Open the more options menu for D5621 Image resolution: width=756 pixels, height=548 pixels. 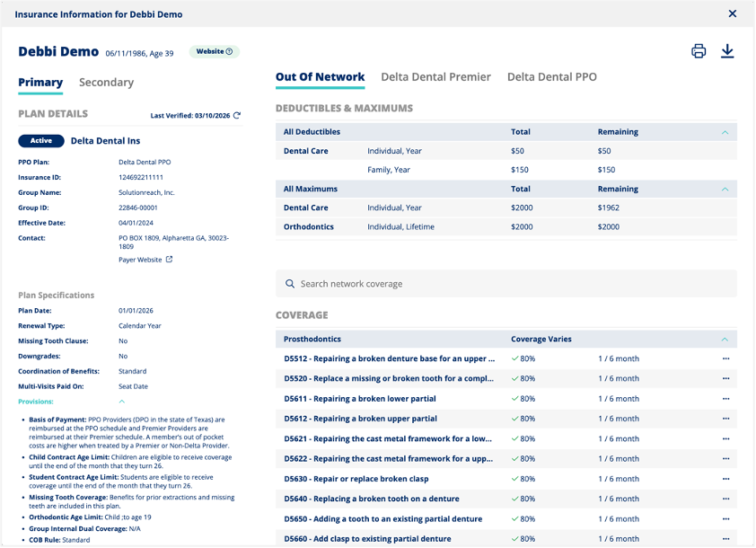(726, 438)
